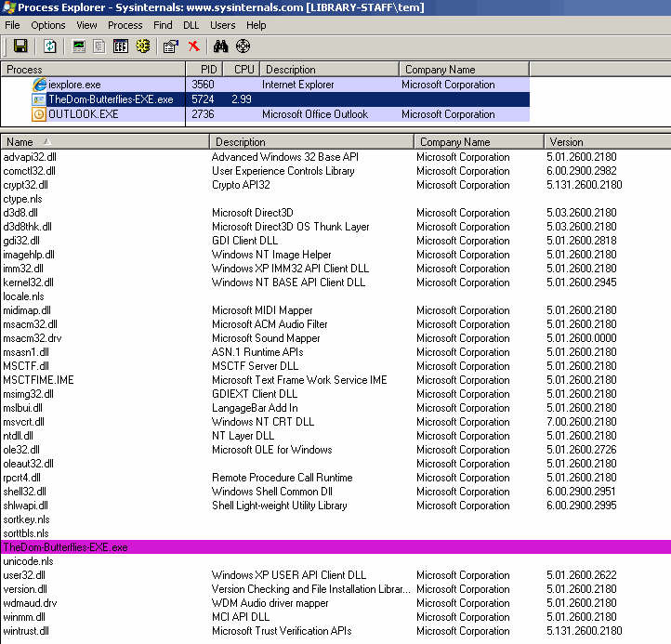
Task: Select imagehlp.dll in DLL list
Action: (29, 255)
